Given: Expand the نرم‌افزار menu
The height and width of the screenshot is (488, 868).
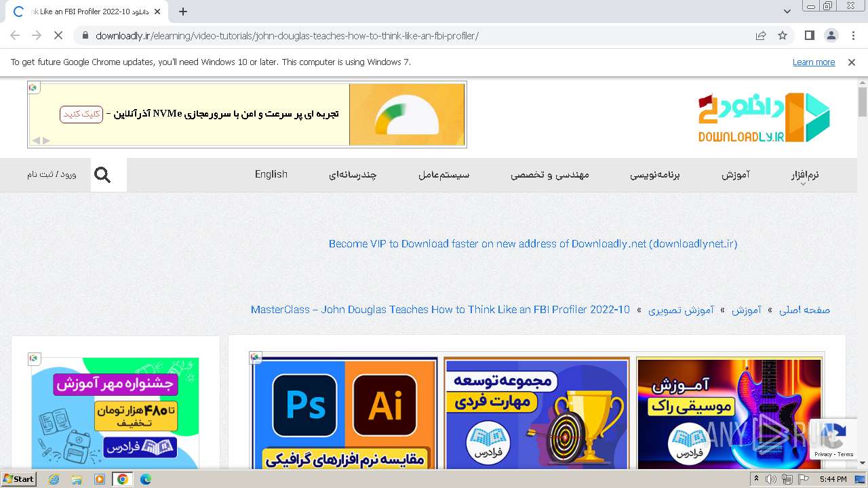Looking at the screenshot, I should tap(804, 175).
